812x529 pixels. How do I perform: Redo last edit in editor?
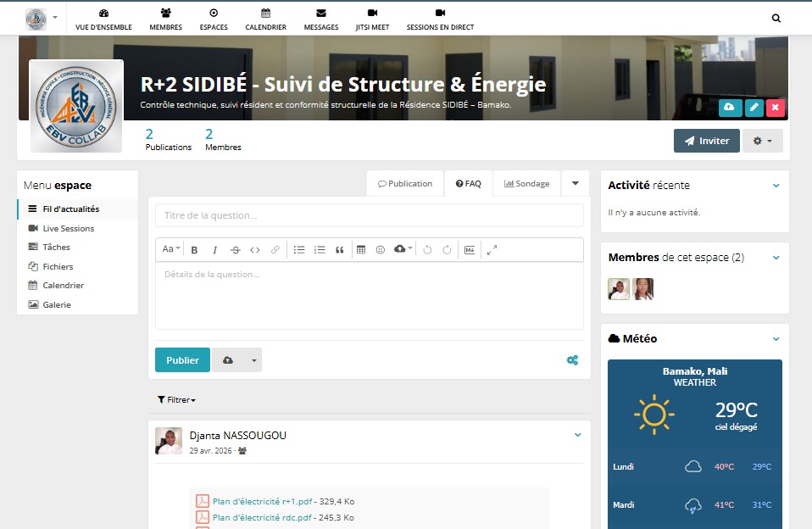(x=447, y=250)
